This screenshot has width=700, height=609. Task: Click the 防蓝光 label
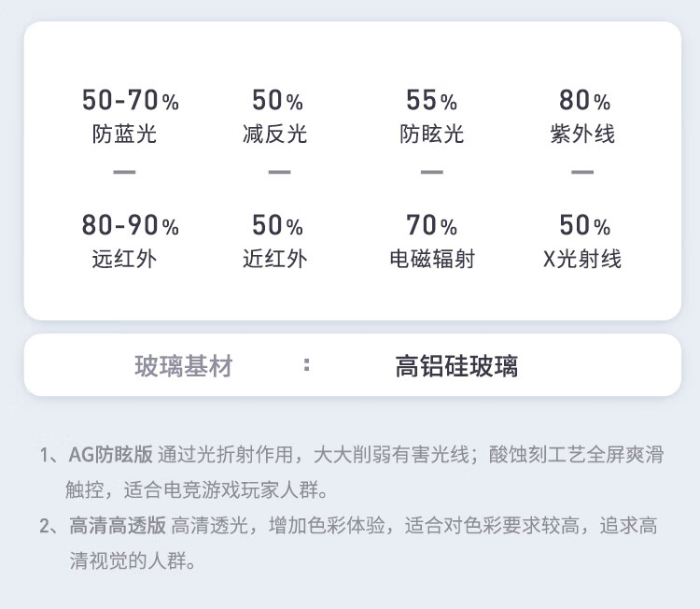tap(124, 135)
